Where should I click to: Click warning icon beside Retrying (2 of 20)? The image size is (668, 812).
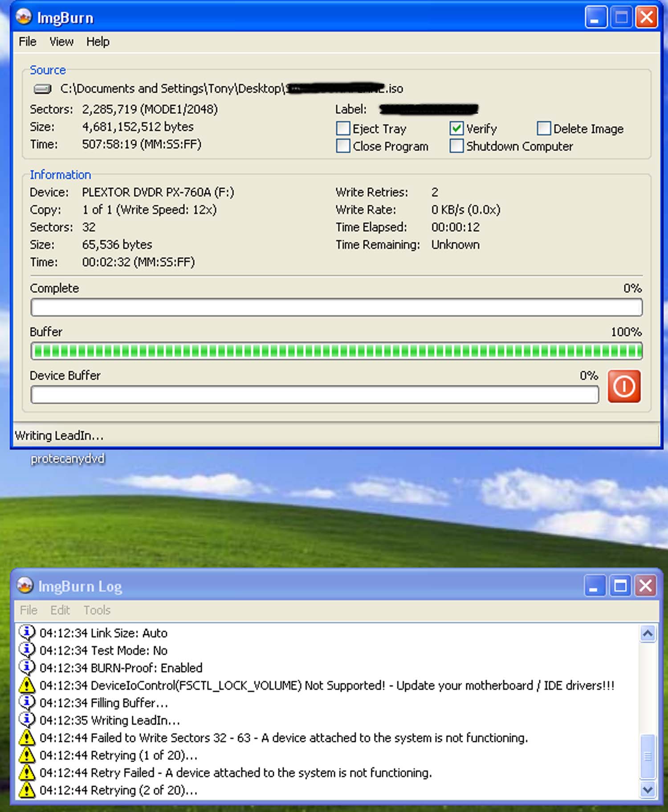[27, 790]
